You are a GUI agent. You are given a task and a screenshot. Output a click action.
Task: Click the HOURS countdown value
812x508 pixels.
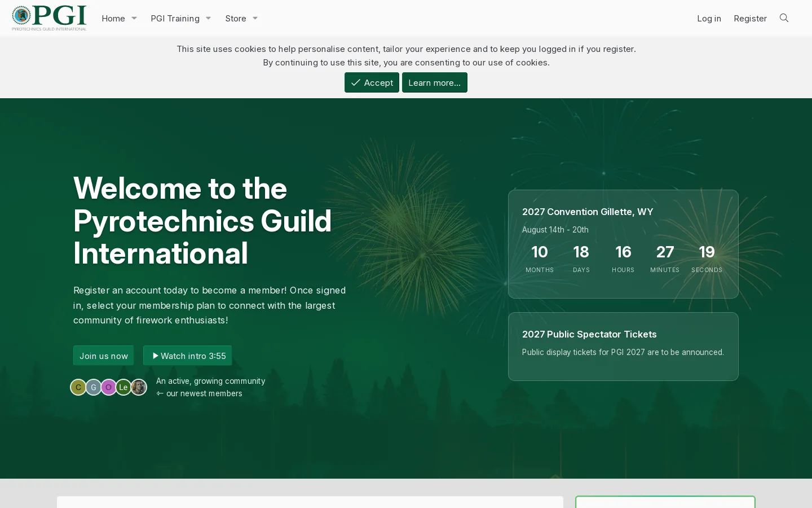pos(623,252)
